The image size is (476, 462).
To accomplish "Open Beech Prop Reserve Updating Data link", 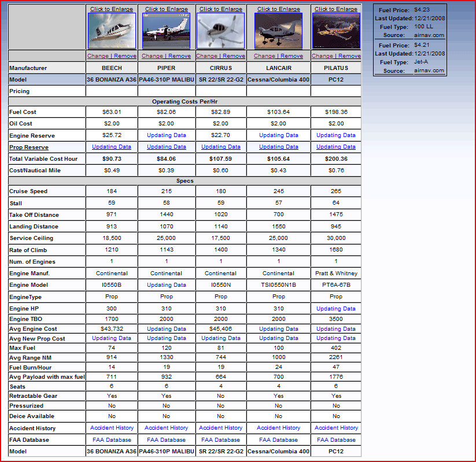I will (x=112, y=147).
